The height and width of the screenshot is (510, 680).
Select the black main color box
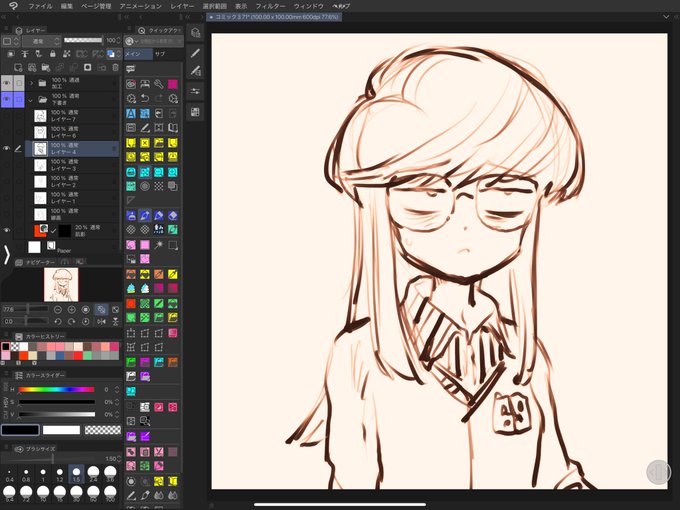(x=20, y=430)
